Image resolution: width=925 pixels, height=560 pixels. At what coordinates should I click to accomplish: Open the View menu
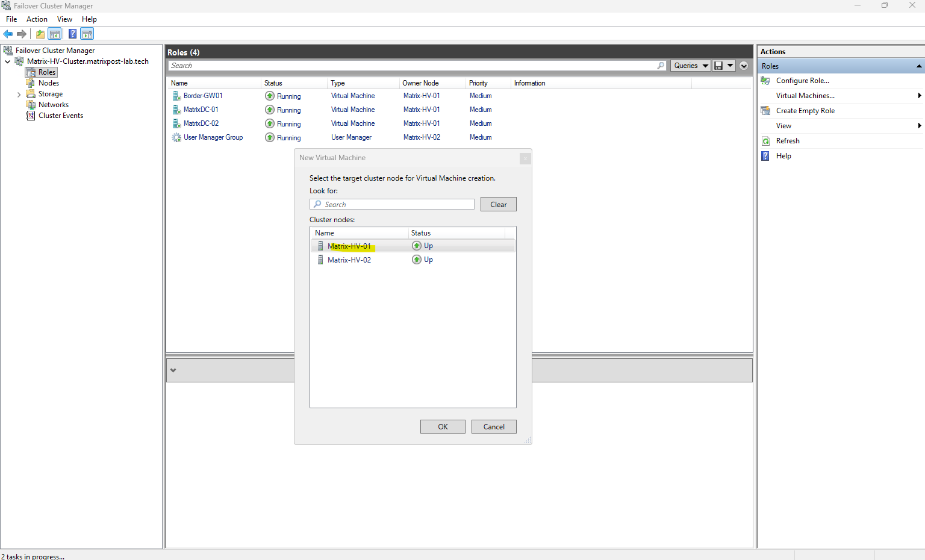point(64,19)
